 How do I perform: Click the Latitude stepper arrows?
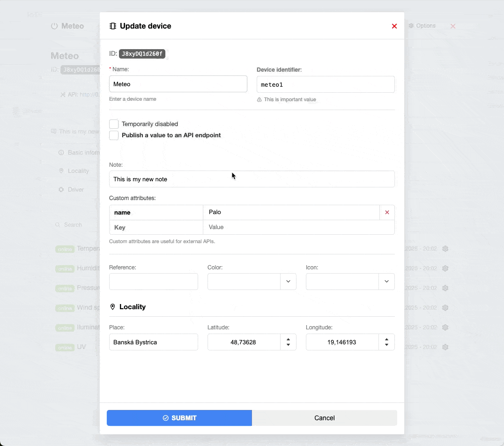288,342
